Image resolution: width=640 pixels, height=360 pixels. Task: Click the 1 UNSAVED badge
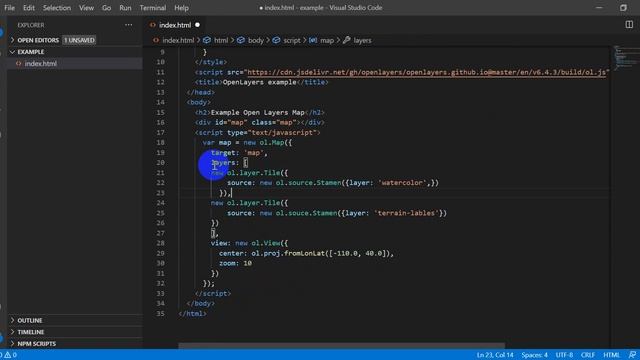79,40
